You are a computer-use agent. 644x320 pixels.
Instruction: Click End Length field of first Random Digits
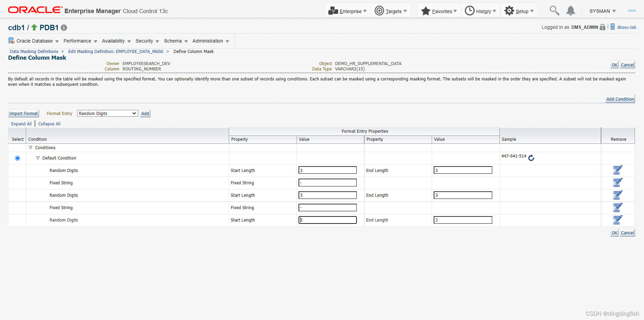click(463, 170)
